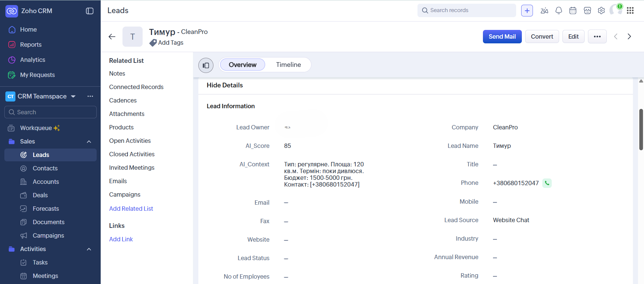The width and height of the screenshot is (644, 284).
Task: Open the setup gear icon
Action: click(x=601, y=10)
